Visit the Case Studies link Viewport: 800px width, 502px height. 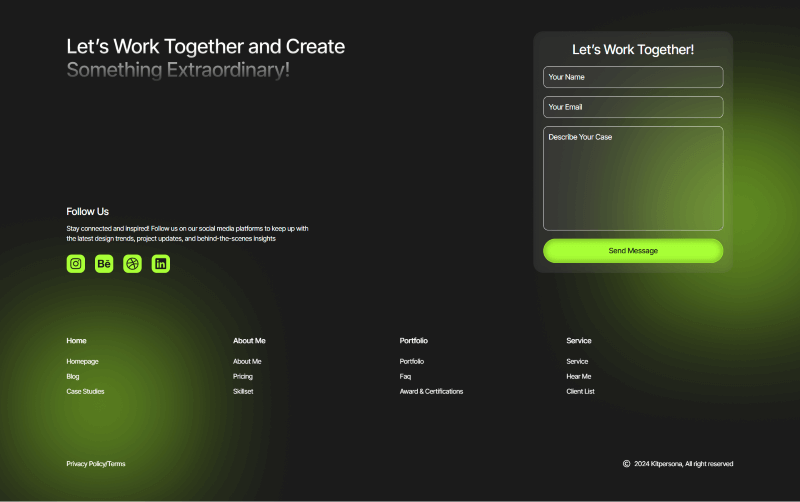coord(85,391)
